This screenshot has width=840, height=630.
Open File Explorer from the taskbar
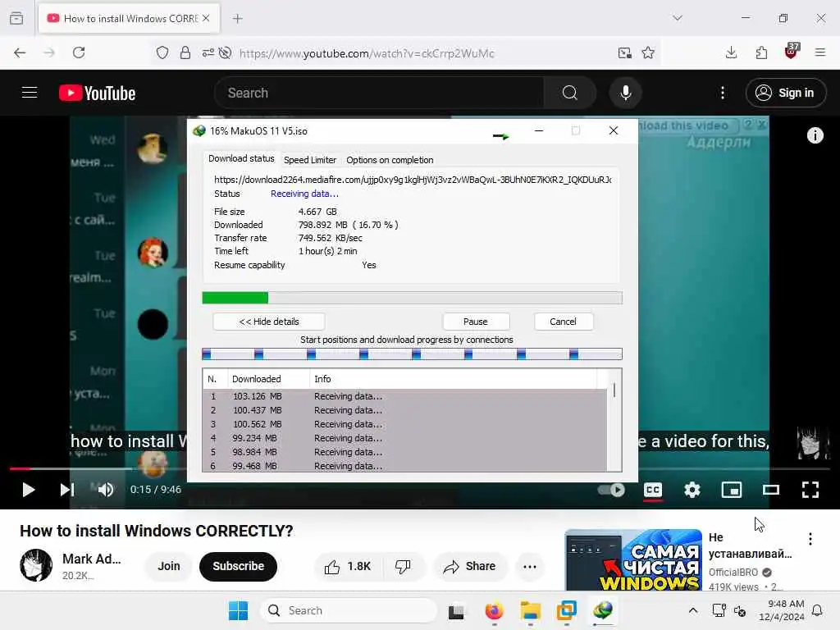pyautogui.click(x=531, y=610)
